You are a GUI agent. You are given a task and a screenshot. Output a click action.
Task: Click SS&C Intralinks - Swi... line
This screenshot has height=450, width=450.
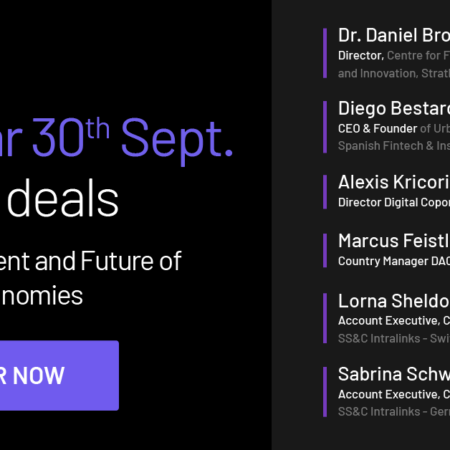click(394, 338)
